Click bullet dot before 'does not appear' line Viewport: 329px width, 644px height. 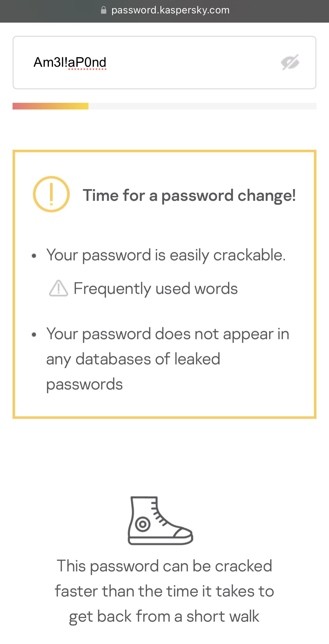(34, 334)
